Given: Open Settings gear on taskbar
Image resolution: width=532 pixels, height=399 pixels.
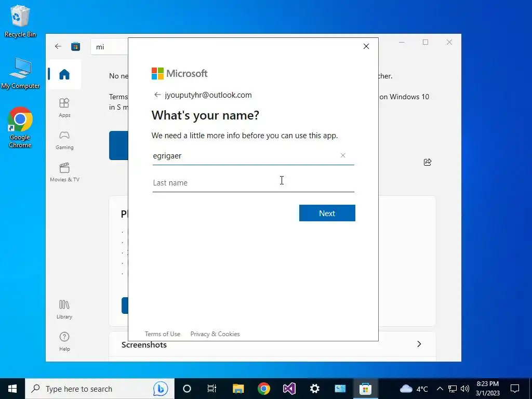Looking at the screenshot, I should click(x=315, y=389).
